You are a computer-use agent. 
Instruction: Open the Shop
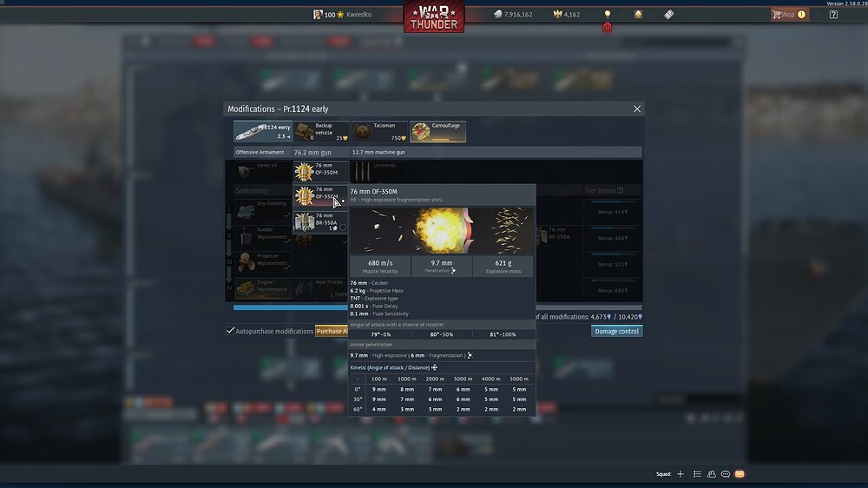coord(789,15)
